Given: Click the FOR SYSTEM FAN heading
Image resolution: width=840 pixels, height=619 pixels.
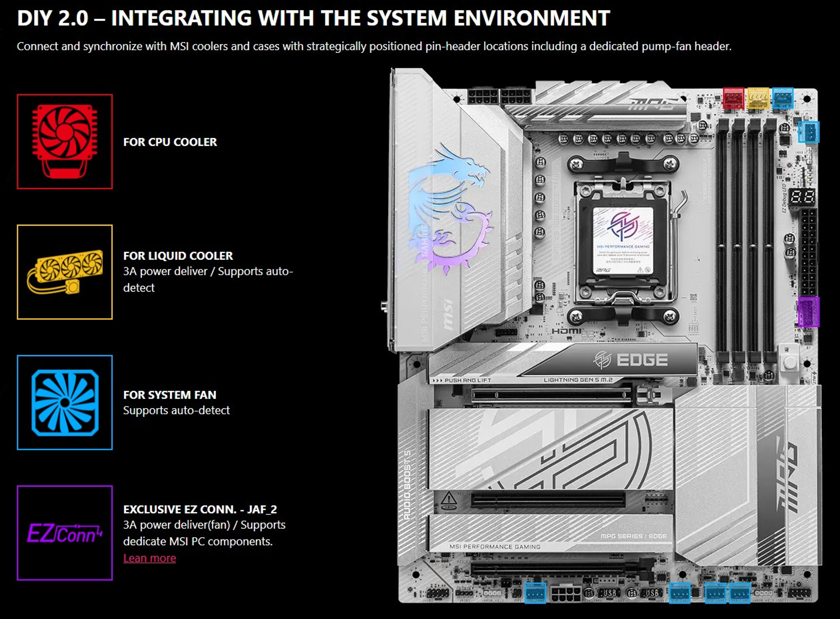Looking at the screenshot, I should click(x=170, y=395).
